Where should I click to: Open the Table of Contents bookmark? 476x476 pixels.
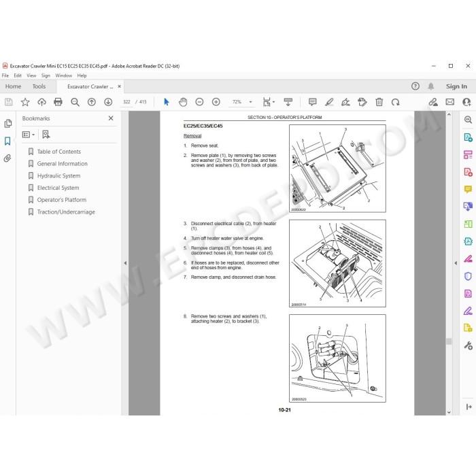pyautogui.click(x=59, y=152)
